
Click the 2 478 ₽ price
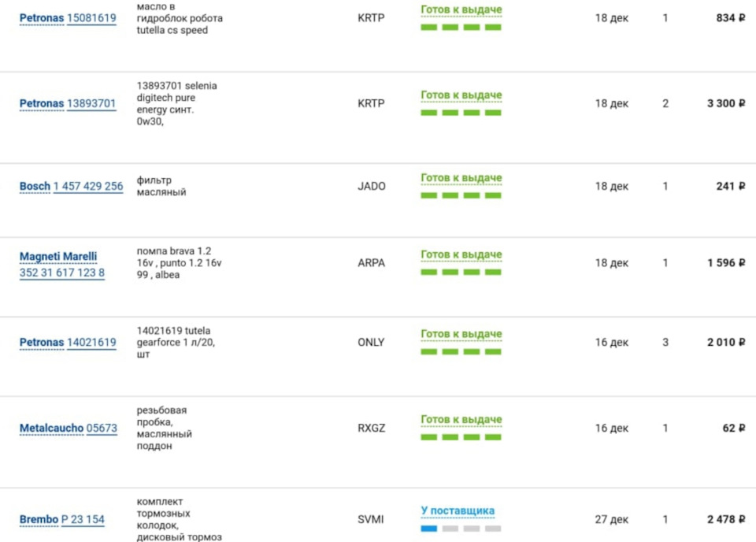pos(725,520)
